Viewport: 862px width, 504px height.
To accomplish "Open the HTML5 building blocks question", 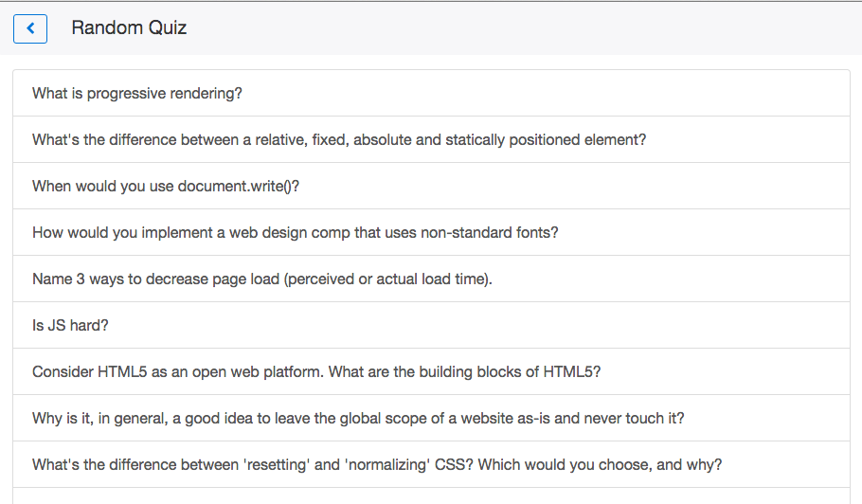I will tap(316, 372).
